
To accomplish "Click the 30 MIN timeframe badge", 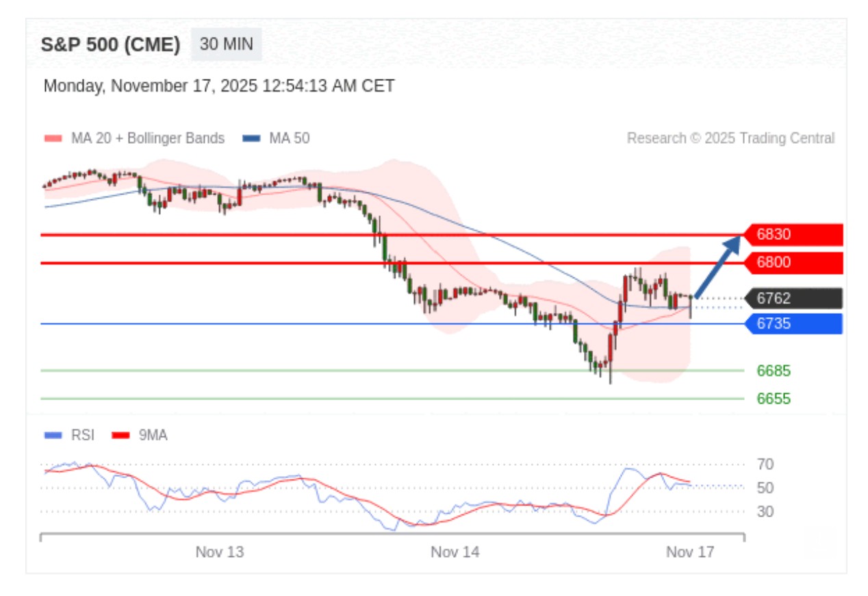I will pos(226,45).
